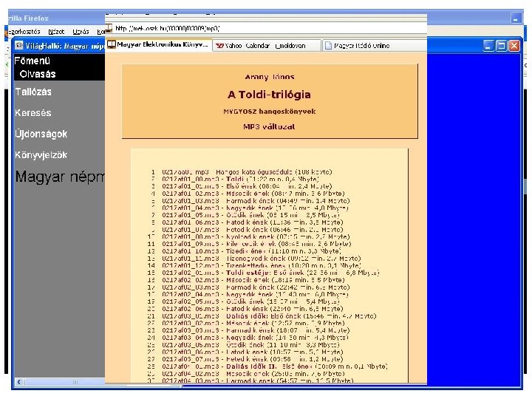Click the book icon on Magyar Elektronikus tab
The height and width of the screenshot is (399, 532).
[x=112, y=44]
